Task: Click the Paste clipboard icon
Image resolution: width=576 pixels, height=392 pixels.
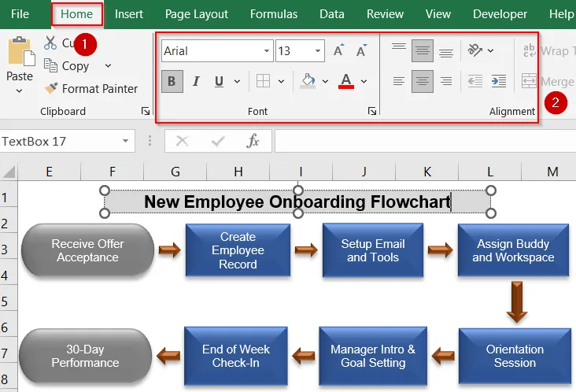Action: point(21,51)
